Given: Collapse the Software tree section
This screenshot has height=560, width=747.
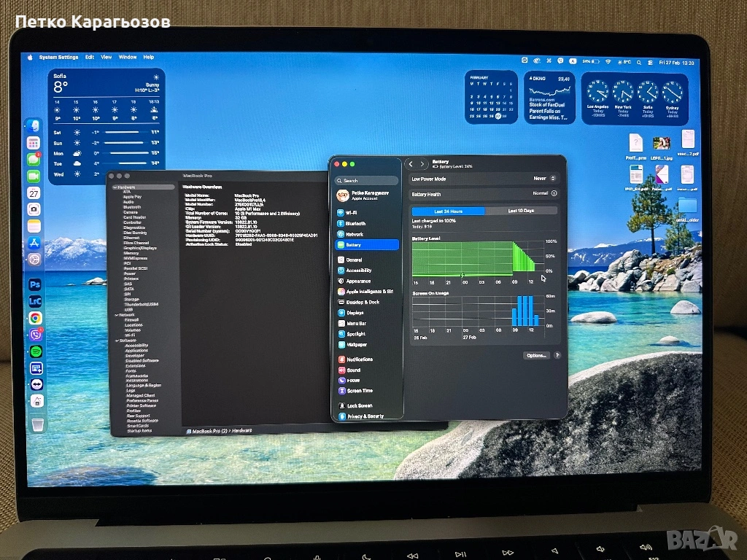Looking at the screenshot, I should pos(115,341).
